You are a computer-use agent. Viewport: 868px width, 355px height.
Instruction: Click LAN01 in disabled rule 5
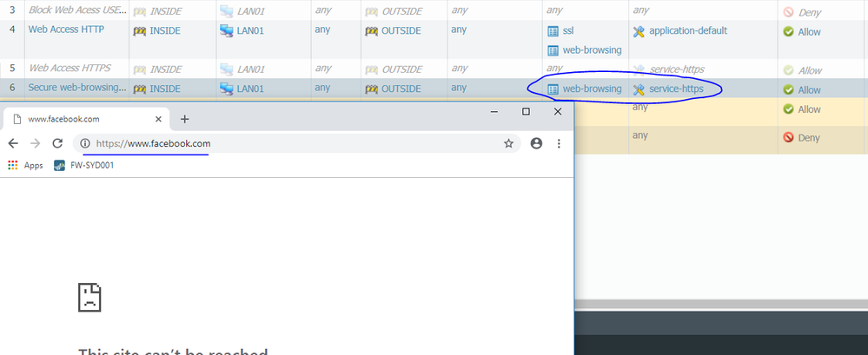250,69
